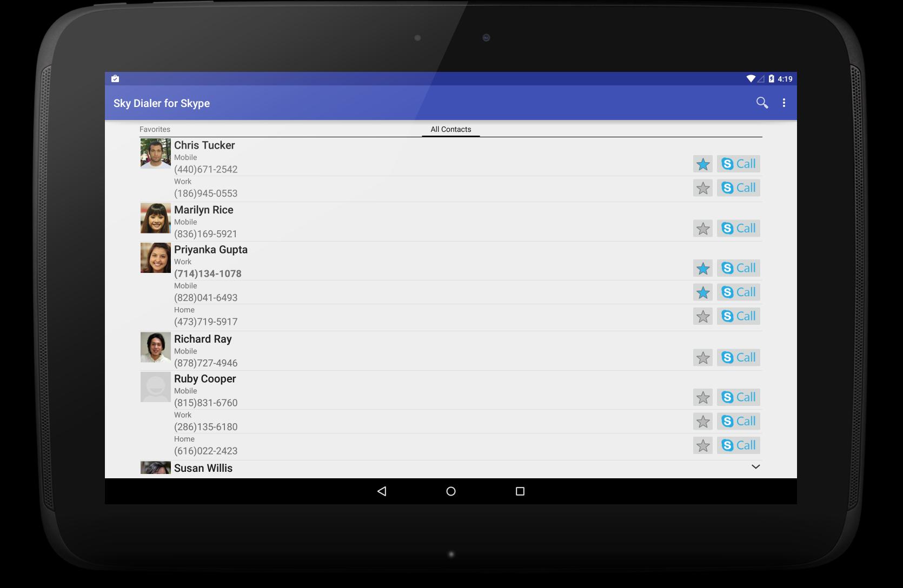Unfavorite Chris Tucker's mobile number star

tap(703, 164)
